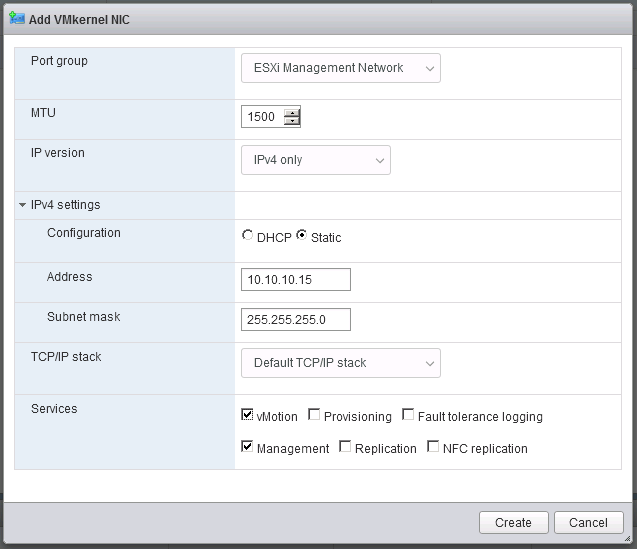The image size is (637, 549).
Task: Decrease MTU with the down spinner arrow
Action: coord(292,121)
